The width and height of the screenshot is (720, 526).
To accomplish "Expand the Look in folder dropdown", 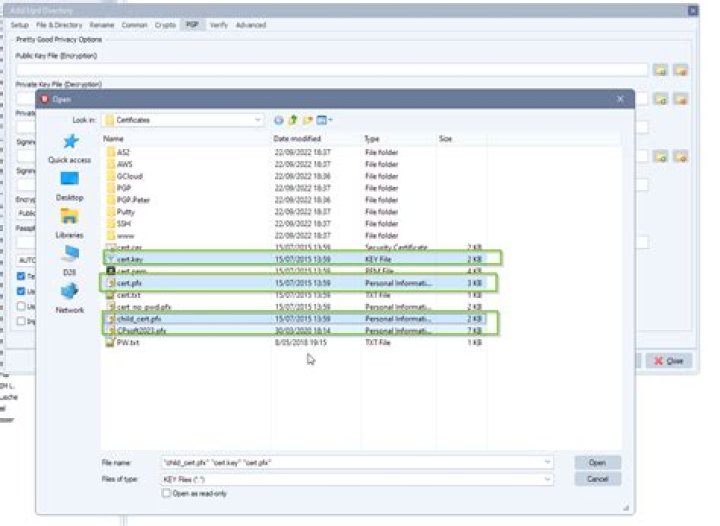I will pos(257,120).
